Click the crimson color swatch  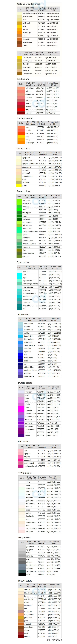[21, 104]
